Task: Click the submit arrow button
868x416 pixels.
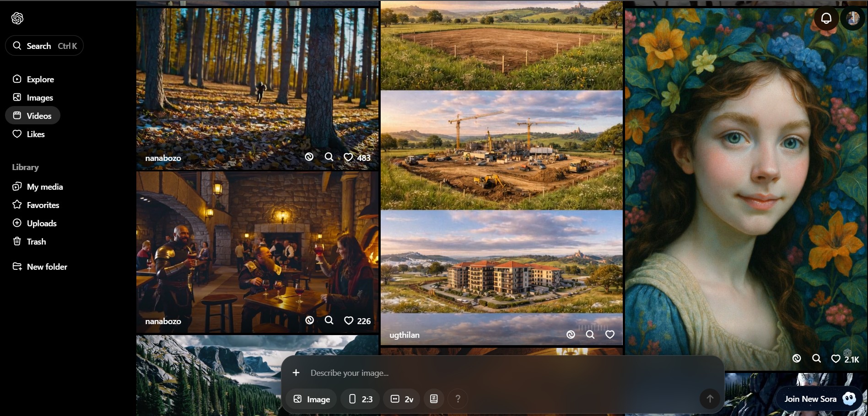Action: 710,399
